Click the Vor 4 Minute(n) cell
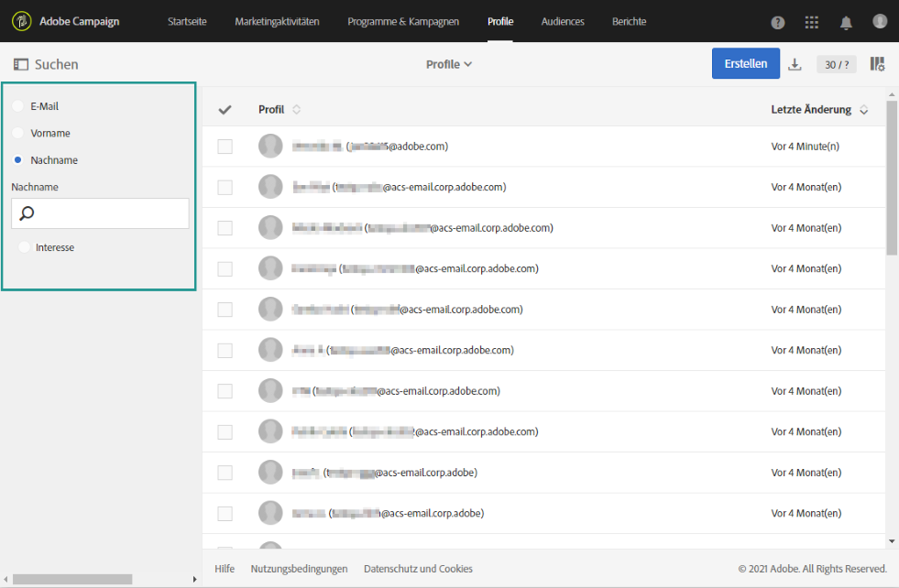Image resolution: width=899 pixels, height=588 pixels. point(805,147)
